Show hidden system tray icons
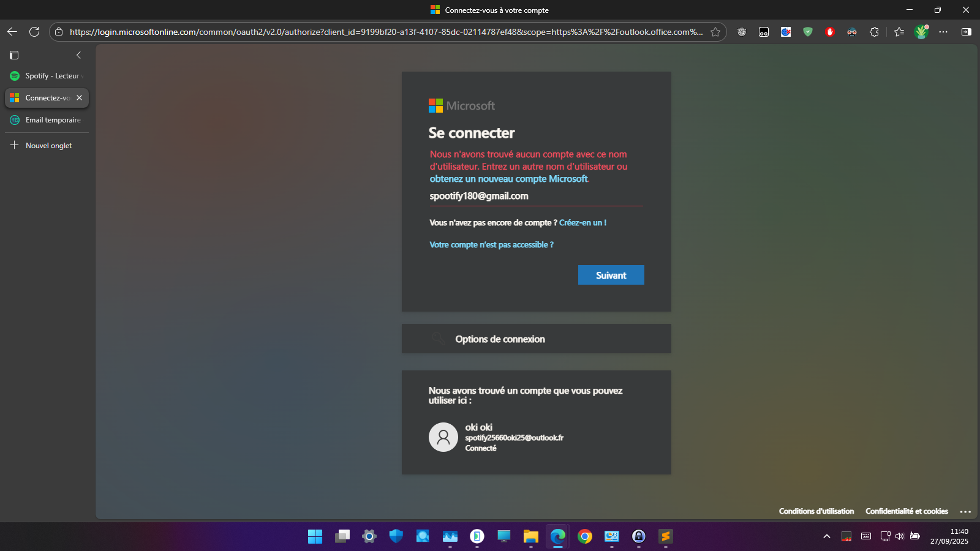The width and height of the screenshot is (980, 551). (x=827, y=536)
